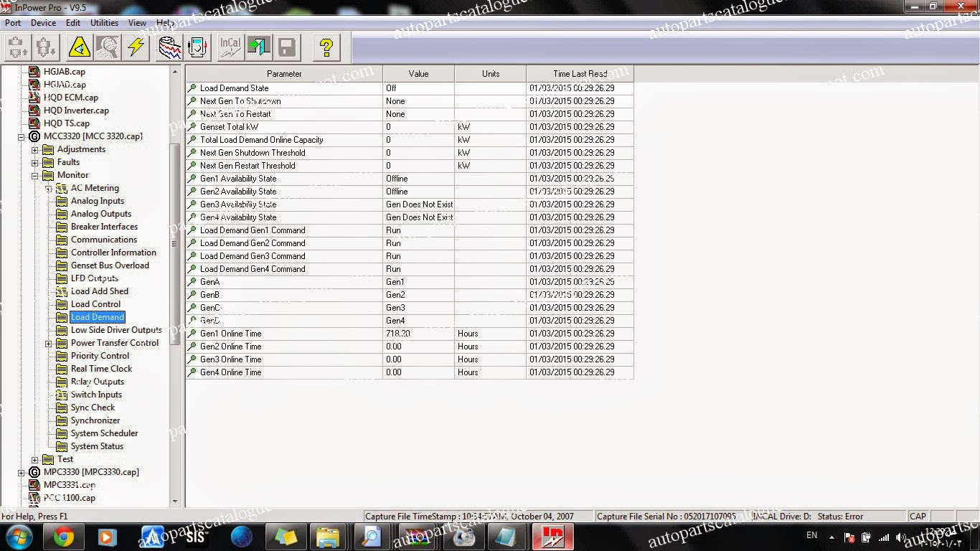This screenshot has width=980, height=551.
Task: Click the lightning bolt toolbar icon
Action: coord(136,47)
